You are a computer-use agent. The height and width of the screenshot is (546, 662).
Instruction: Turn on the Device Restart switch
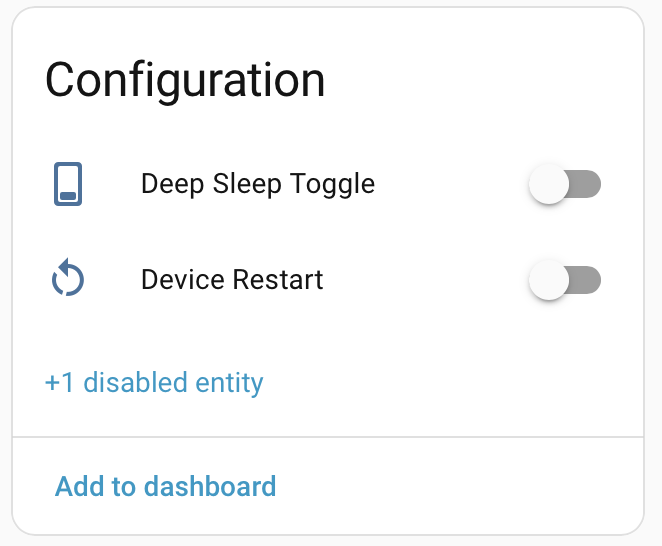pos(564,280)
